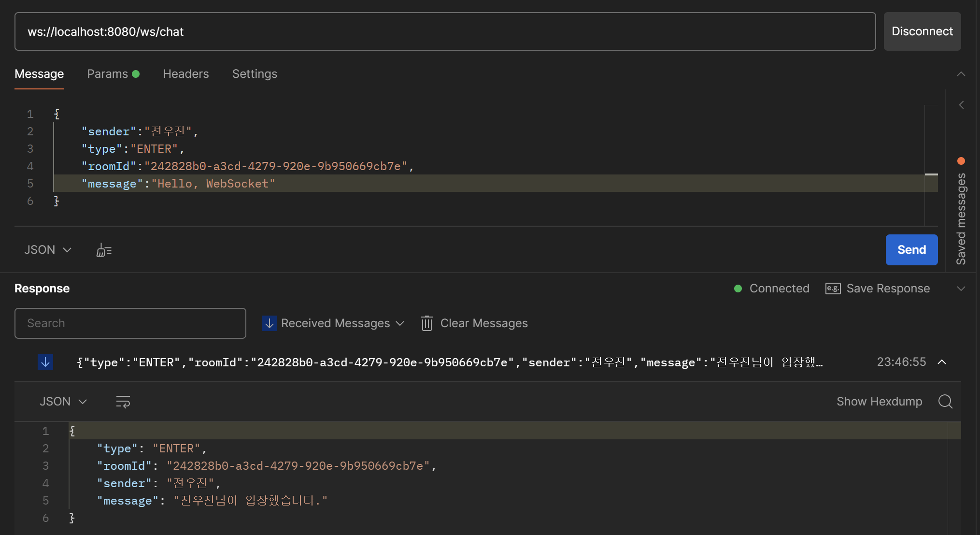Switch to the Params tab
The height and width of the screenshot is (535, 980).
pos(108,74)
